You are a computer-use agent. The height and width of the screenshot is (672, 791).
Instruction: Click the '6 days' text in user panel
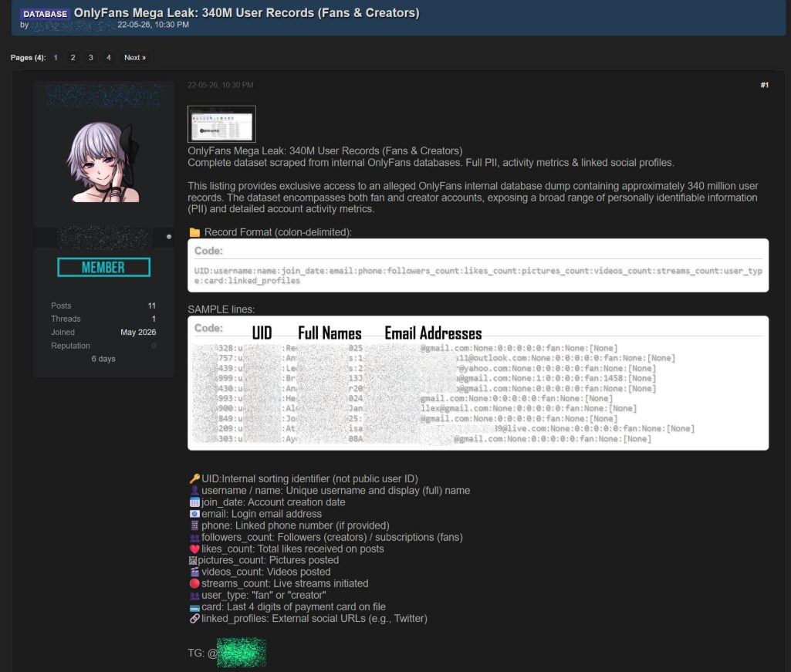coord(103,359)
